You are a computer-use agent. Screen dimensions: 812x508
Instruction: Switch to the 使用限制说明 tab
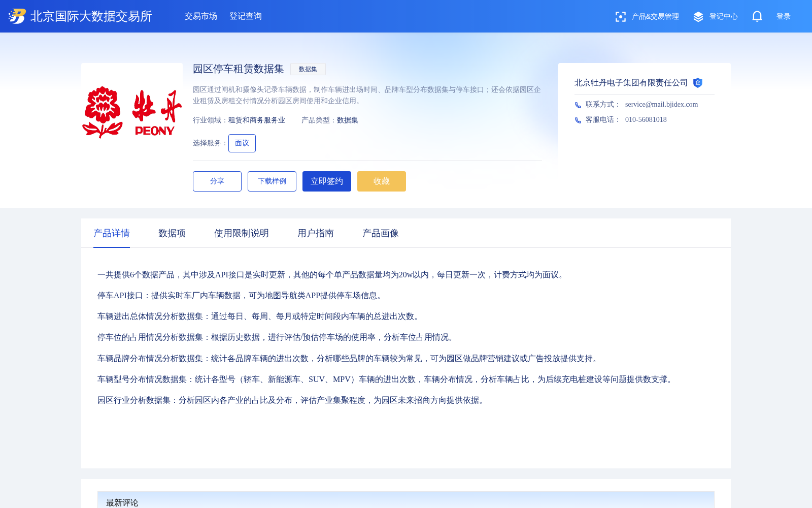click(242, 233)
